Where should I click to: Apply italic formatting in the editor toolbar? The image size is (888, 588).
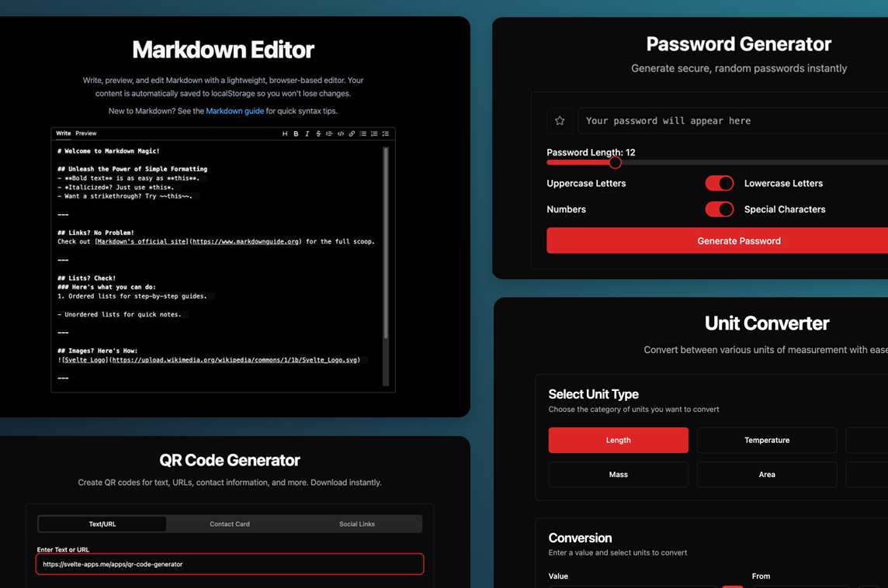click(x=307, y=134)
